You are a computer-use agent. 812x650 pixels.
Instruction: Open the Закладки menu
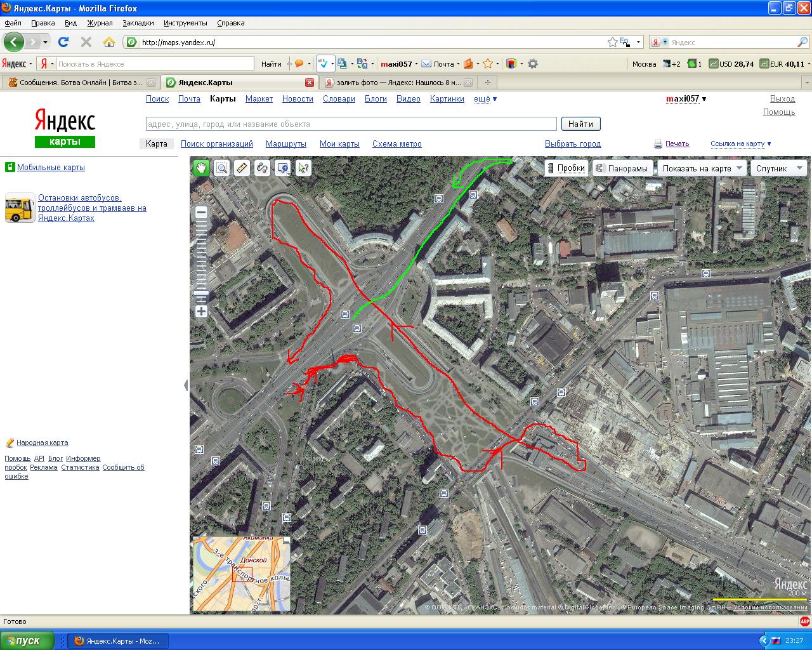coord(138,23)
